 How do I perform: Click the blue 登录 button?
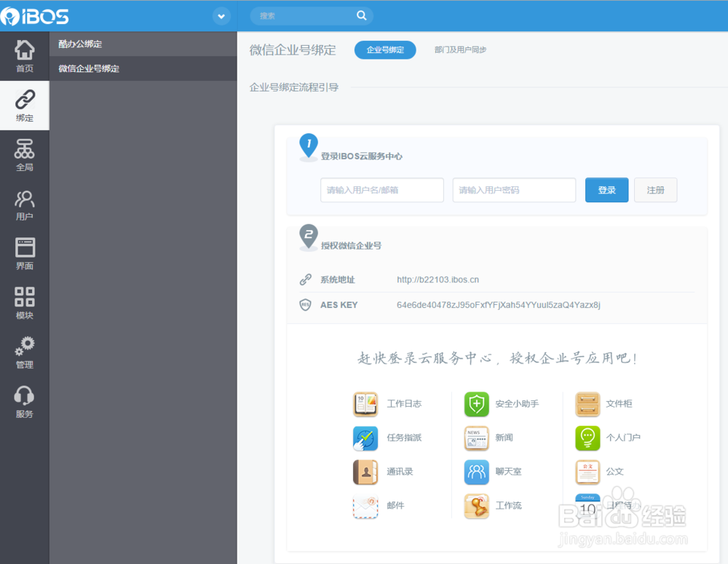(606, 190)
